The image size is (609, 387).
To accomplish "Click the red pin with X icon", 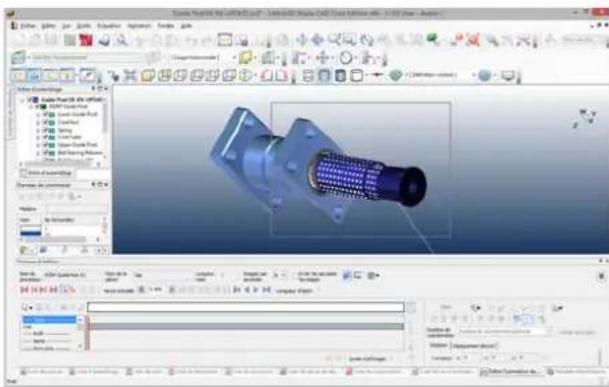I will pos(473,40).
